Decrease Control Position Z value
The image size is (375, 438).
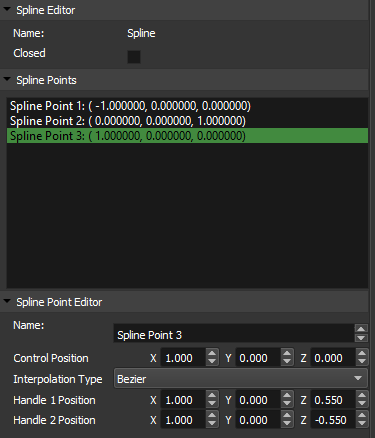(362, 361)
